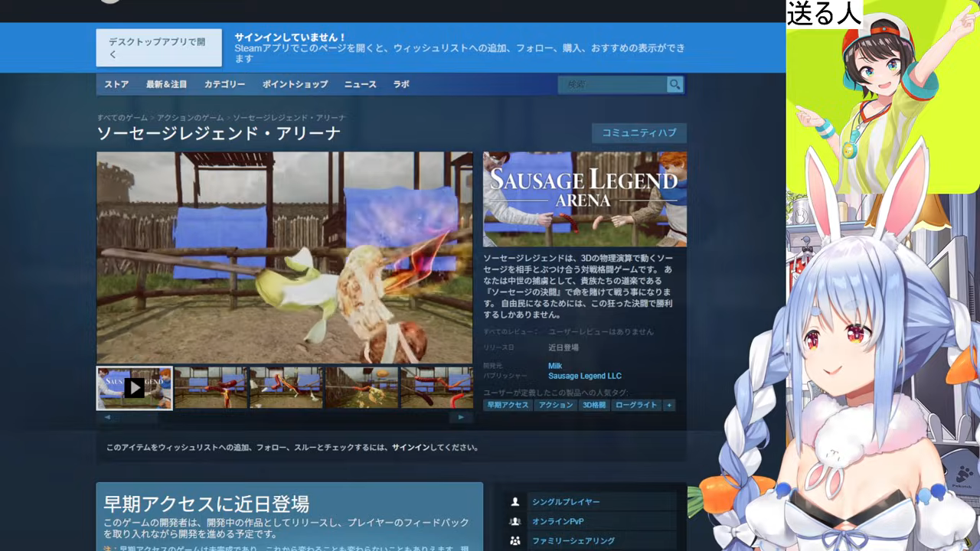980x551 pixels.
Task: Follow the アクションのゲーム breadcrumb link
Action: (x=191, y=118)
